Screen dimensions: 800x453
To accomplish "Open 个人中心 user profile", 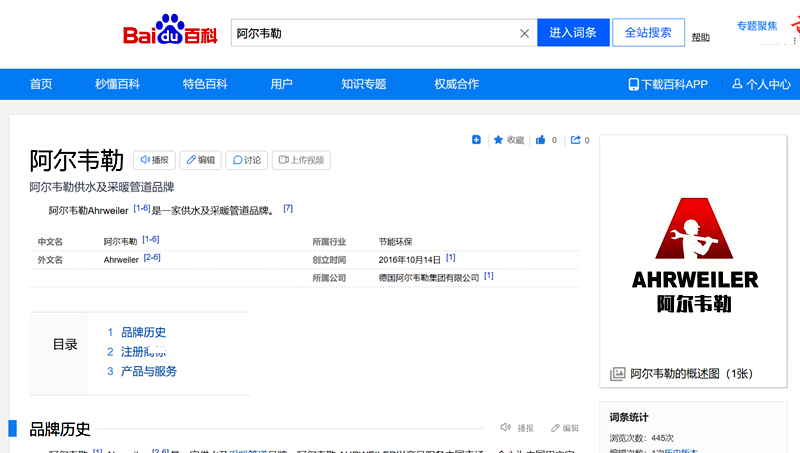I will (x=761, y=84).
